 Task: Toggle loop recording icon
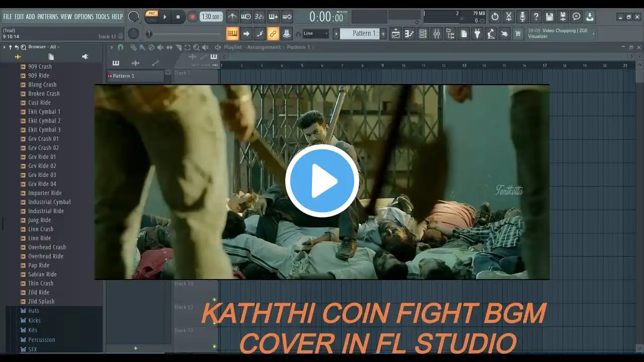[287, 17]
